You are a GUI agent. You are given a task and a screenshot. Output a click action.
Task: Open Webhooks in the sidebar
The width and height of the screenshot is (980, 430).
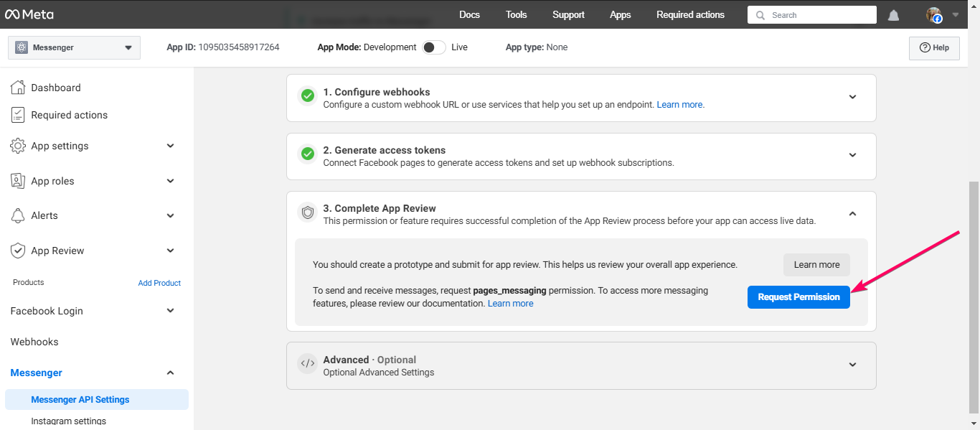click(x=34, y=342)
